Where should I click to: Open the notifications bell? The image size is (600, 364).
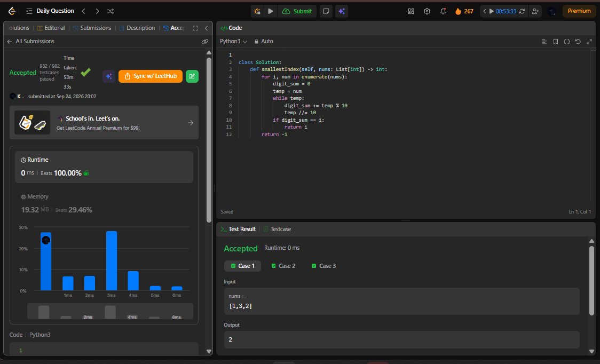coord(443,11)
